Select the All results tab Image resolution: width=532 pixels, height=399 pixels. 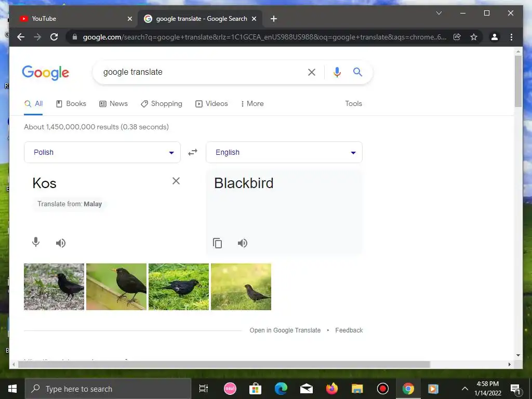pyautogui.click(x=33, y=104)
